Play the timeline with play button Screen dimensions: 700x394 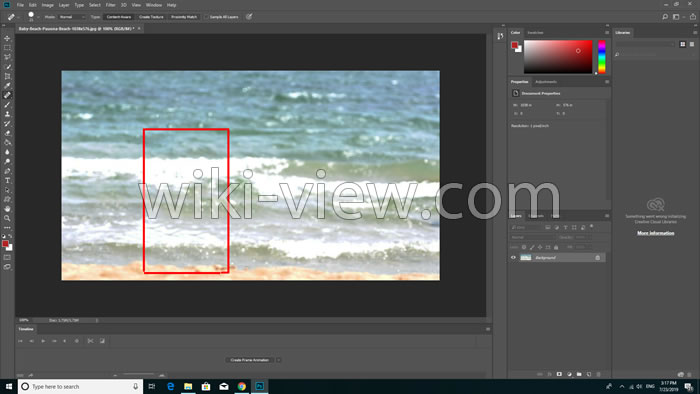pyautogui.click(x=43, y=341)
